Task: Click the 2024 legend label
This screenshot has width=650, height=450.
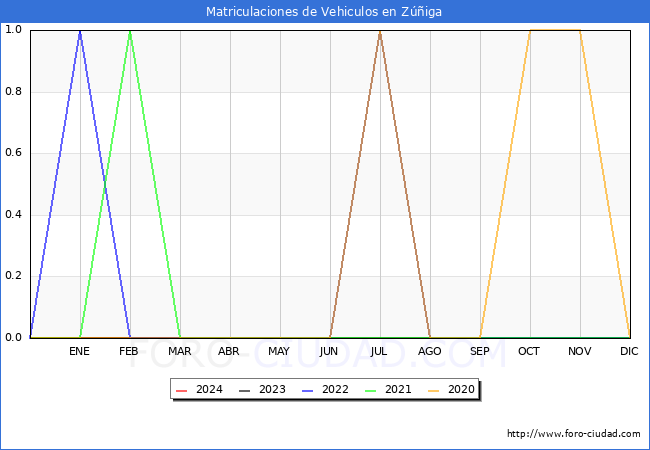Action: pyautogui.click(x=209, y=390)
